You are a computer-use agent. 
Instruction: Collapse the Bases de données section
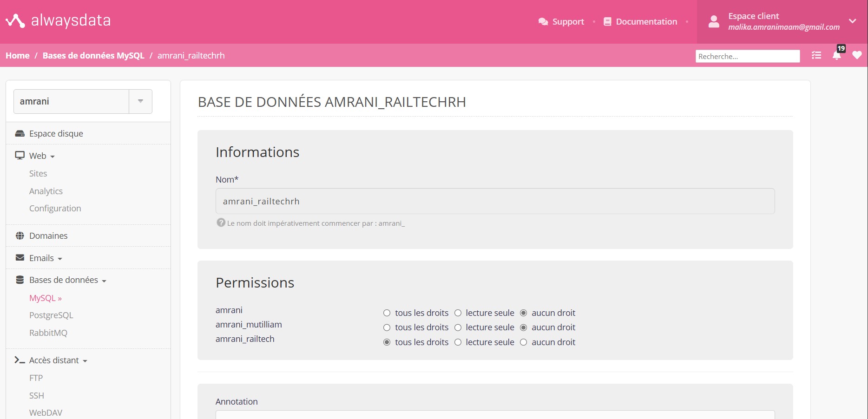104,281
